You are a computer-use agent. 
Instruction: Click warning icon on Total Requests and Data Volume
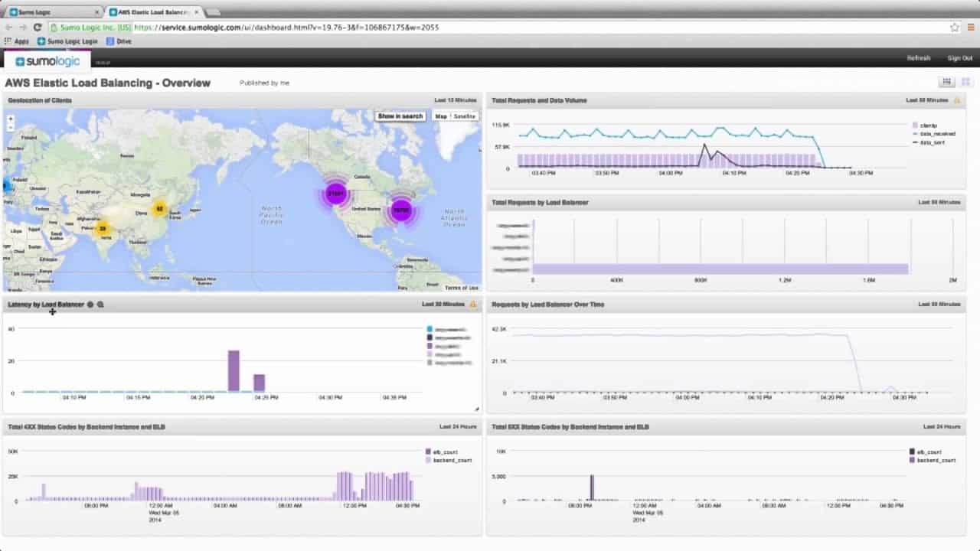coord(955,100)
